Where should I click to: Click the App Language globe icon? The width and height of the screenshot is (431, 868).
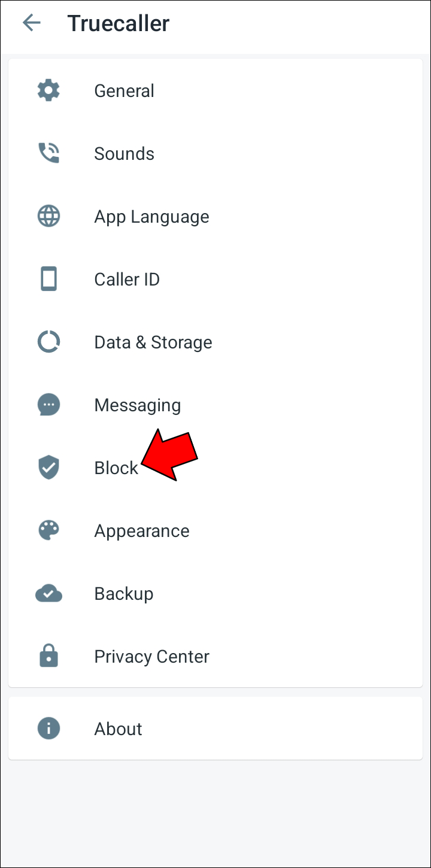click(x=48, y=216)
